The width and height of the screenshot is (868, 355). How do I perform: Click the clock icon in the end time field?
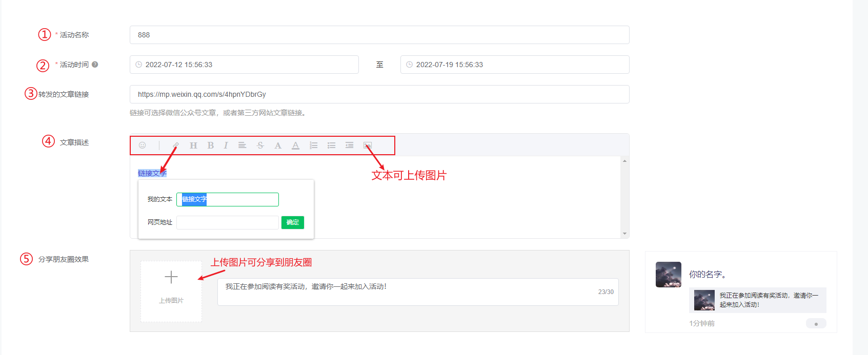click(x=409, y=65)
